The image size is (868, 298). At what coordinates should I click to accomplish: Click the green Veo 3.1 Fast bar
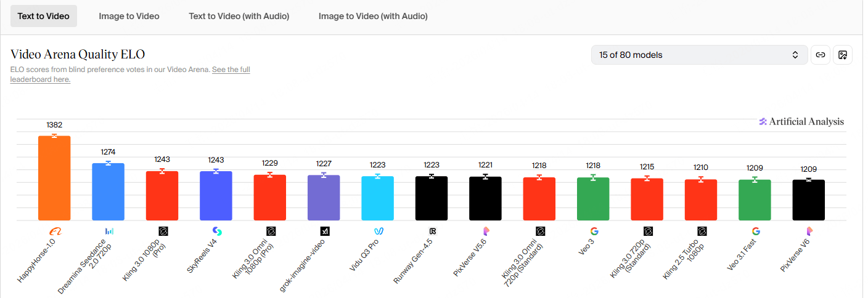click(755, 200)
